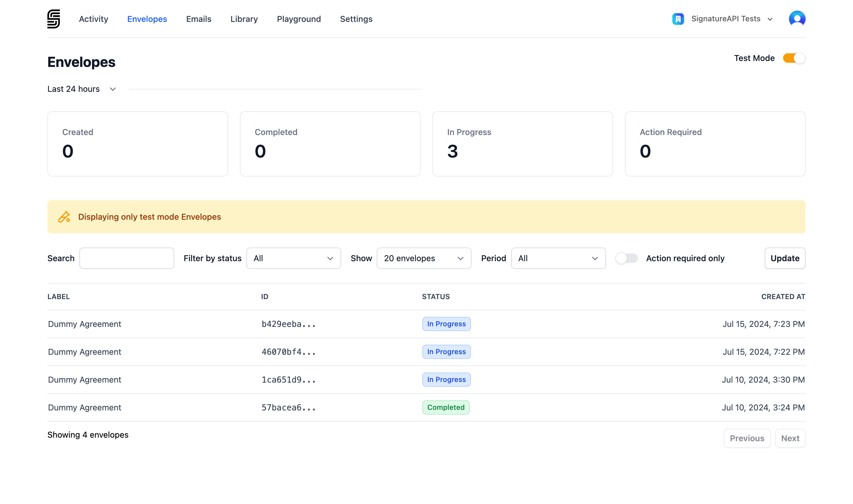Click the Completed status badge
The image size is (853, 504).
pos(445,407)
